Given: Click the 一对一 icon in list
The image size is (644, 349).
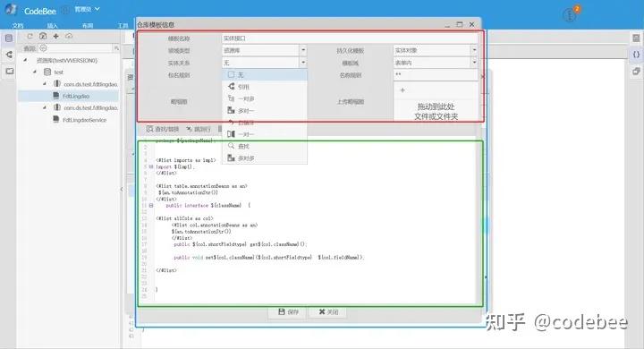Looking at the screenshot, I should (x=232, y=134).
